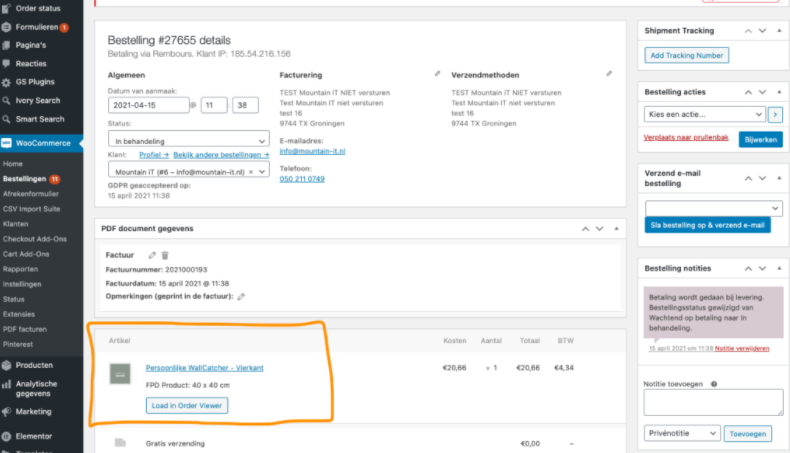Image resolution: width=790 pixels, height=453 pixels.
Task: Collapse the PDF document gegevens panel
Action: [x=616, y=229]
